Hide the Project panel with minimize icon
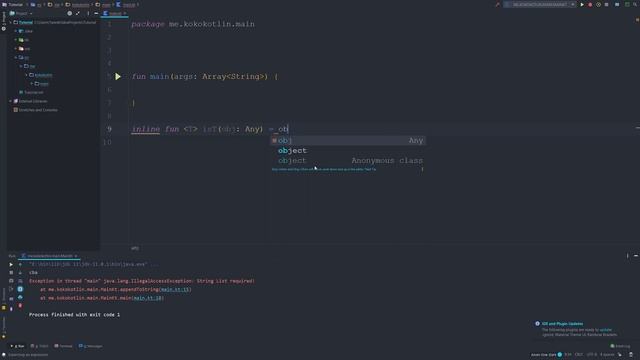The image size is (640, 360). click(x=96, y=13)
